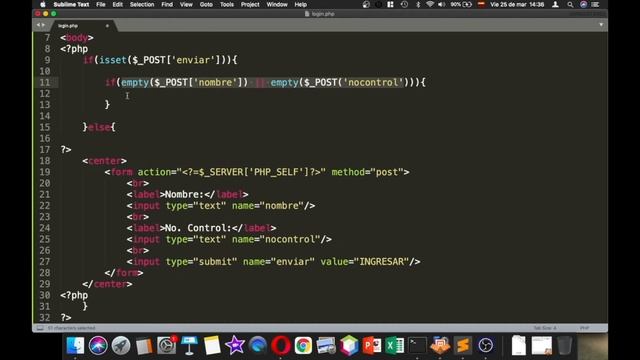Open Time Machine icon in menu bar
The image size is (640, 360).
click(404, 4)
